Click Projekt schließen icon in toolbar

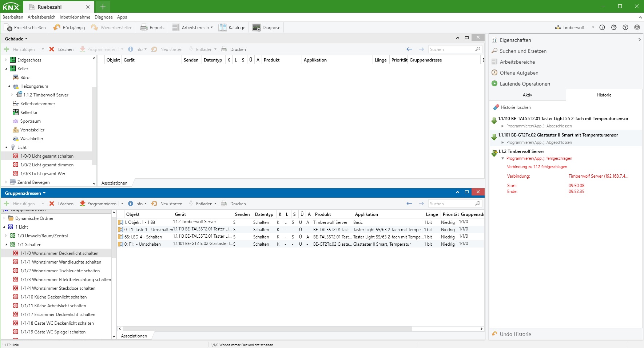[8, 28]
